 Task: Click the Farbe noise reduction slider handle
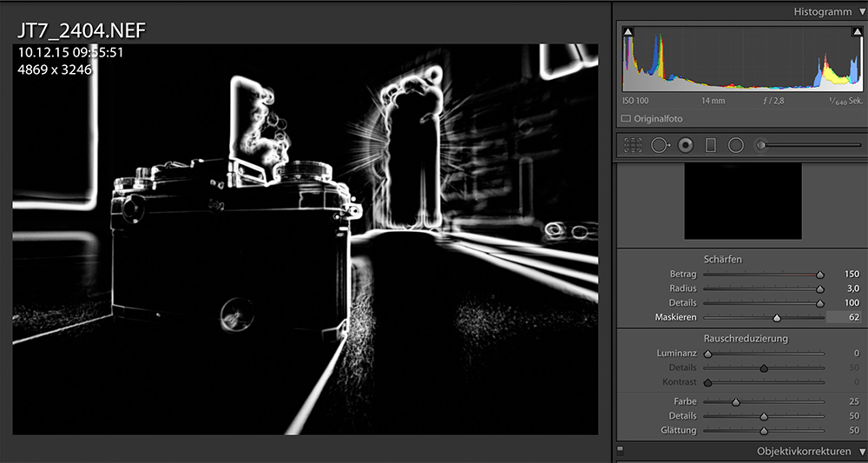pyautogui.click(x=736, y=401)
